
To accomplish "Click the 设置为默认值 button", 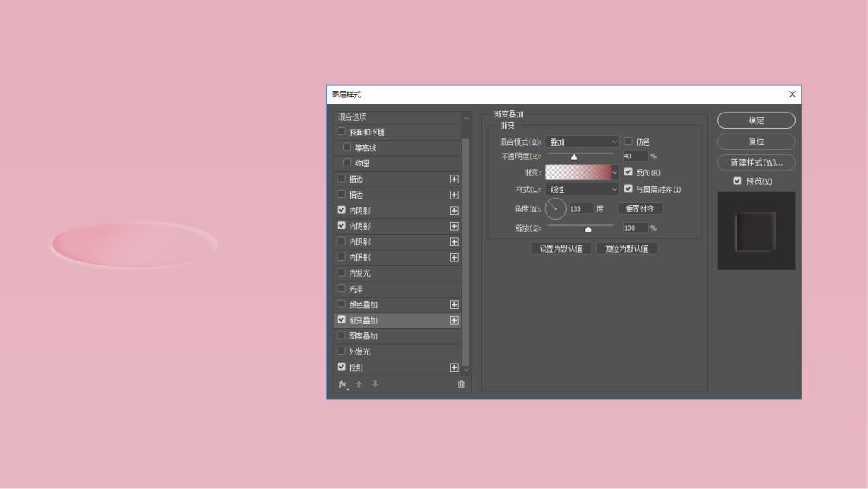I will pyautogui.click(x=561, y=249).
